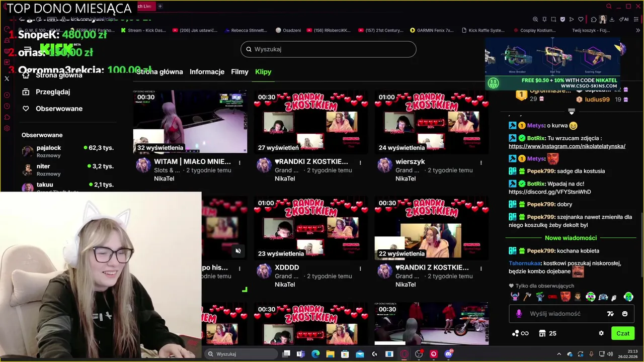Open the instagram.com/nikolatelatynska link in chat
This screenshot has height=362, width=644.
567,146
